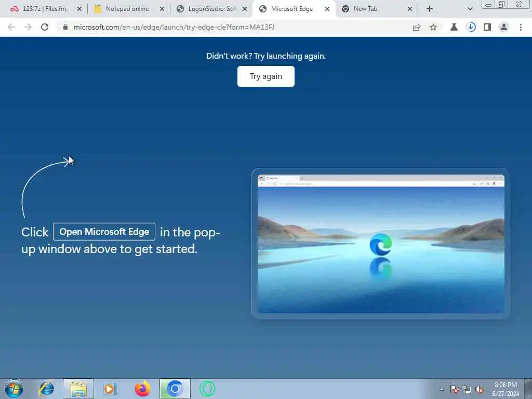Open a new browser tab with plus button
The height and width of the screenshot is (399, 532).
click(430, 9)
